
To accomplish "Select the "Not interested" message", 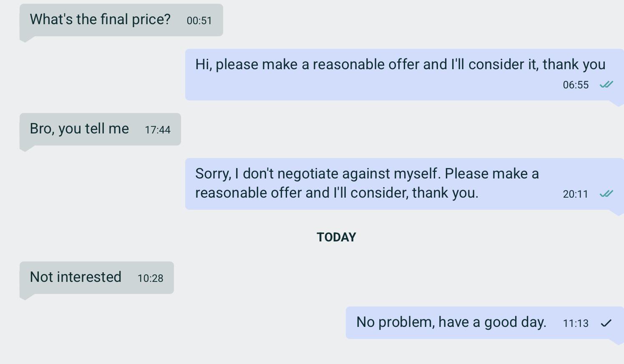I will 75,277.
